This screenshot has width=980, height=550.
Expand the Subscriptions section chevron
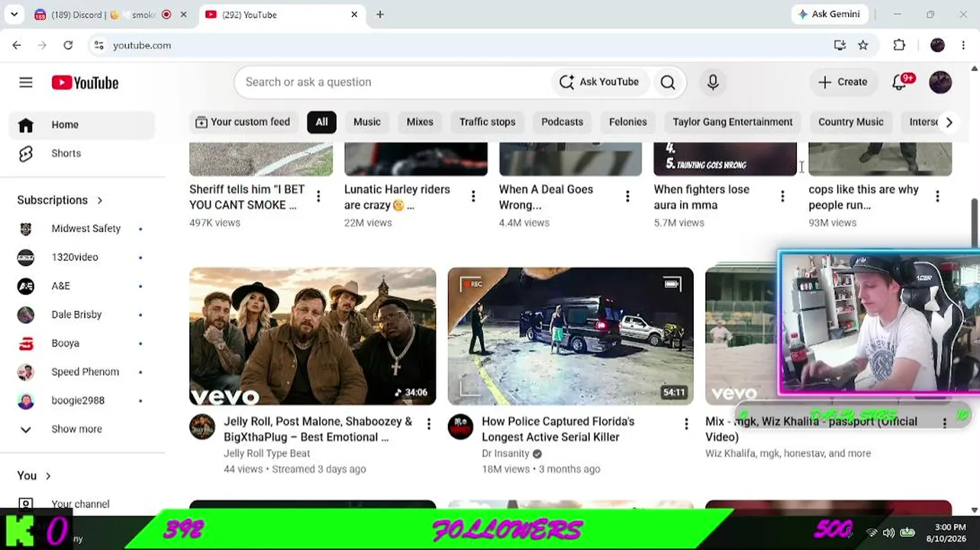[100, 200]
